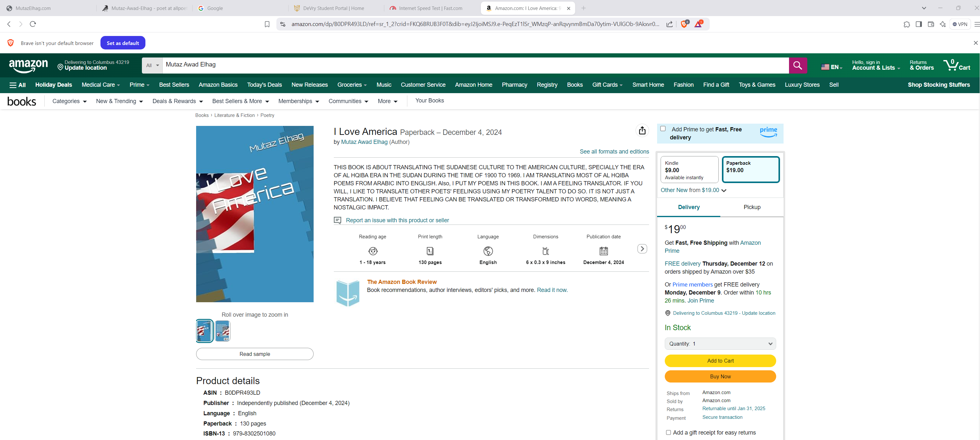
Task: Switch to the Pickup tab
Action: pos(752,207)
